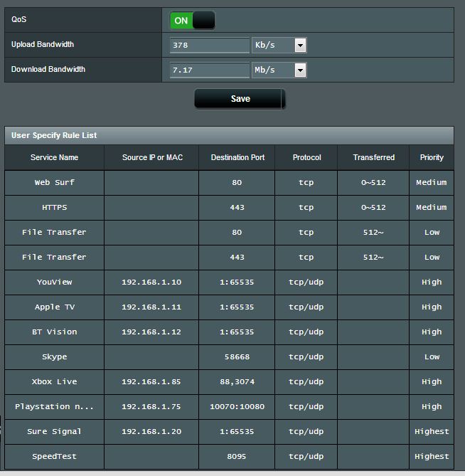Screen dimensions: 465x476
Task: Open the Upload Bandwidth Kb/s unit dropdown
Action: 279,45
